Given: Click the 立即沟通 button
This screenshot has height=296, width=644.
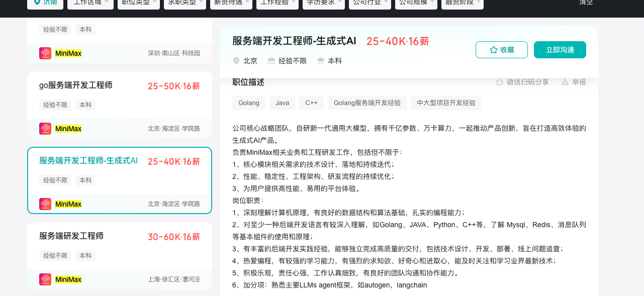Looking at the screenshot, I should 560,50.
